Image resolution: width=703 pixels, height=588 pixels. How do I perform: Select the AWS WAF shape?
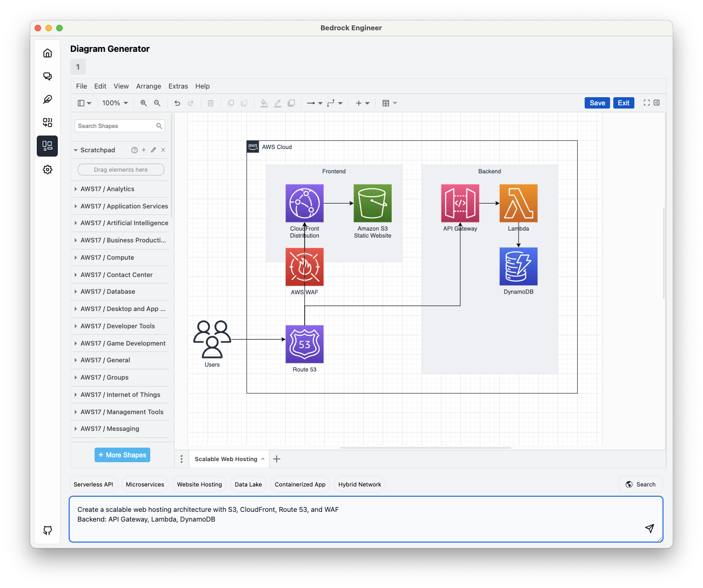tap(305, 267)
